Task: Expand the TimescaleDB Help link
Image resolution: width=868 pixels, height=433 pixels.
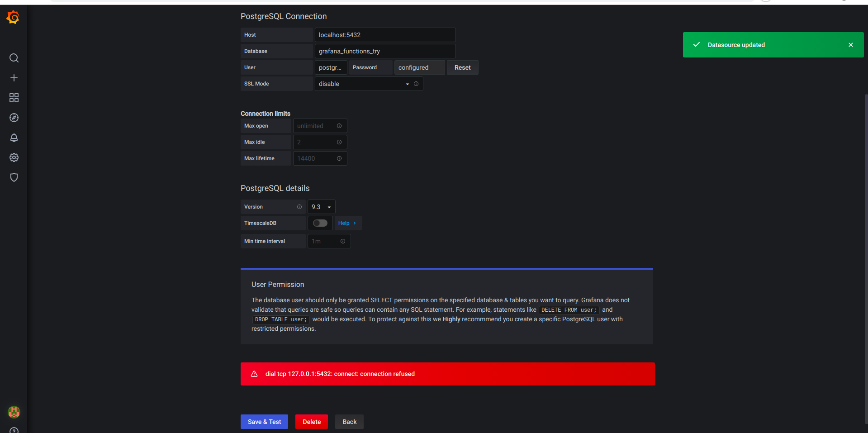Action: [347, 223]
